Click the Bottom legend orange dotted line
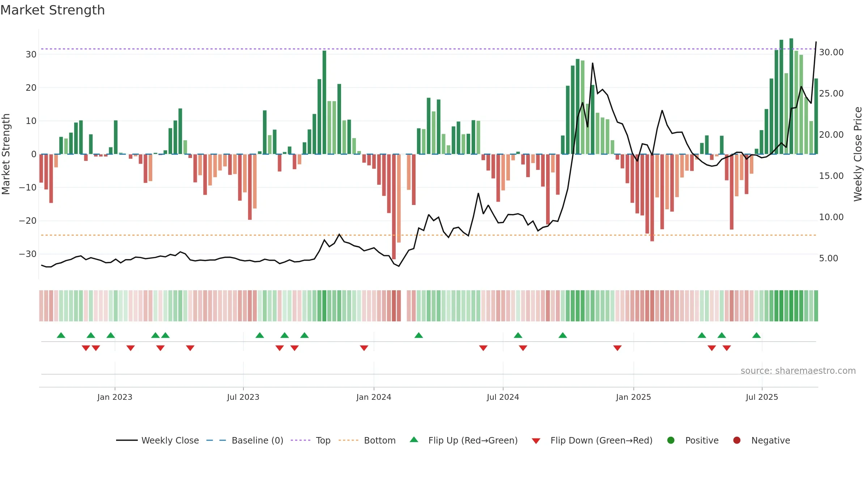The height and width of the screenshot is (488, 868). 348,440
